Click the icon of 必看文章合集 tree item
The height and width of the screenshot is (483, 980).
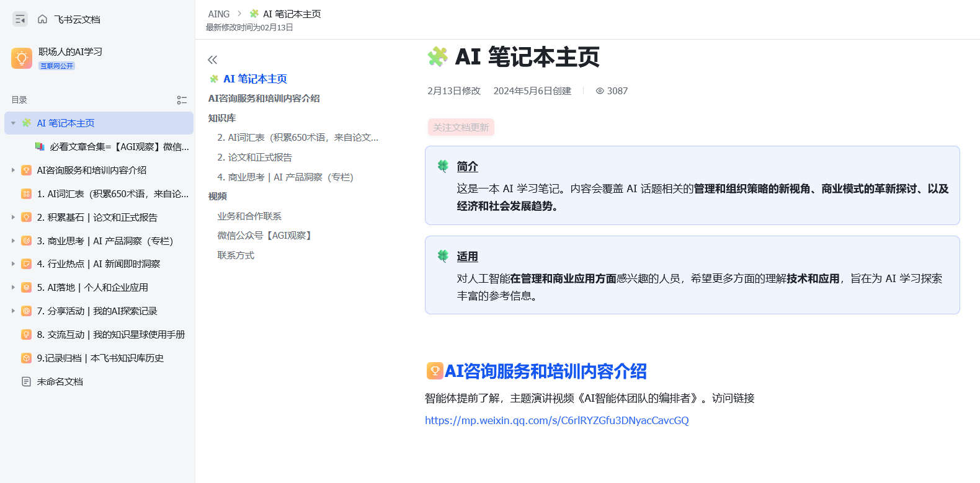click(40, 146)
